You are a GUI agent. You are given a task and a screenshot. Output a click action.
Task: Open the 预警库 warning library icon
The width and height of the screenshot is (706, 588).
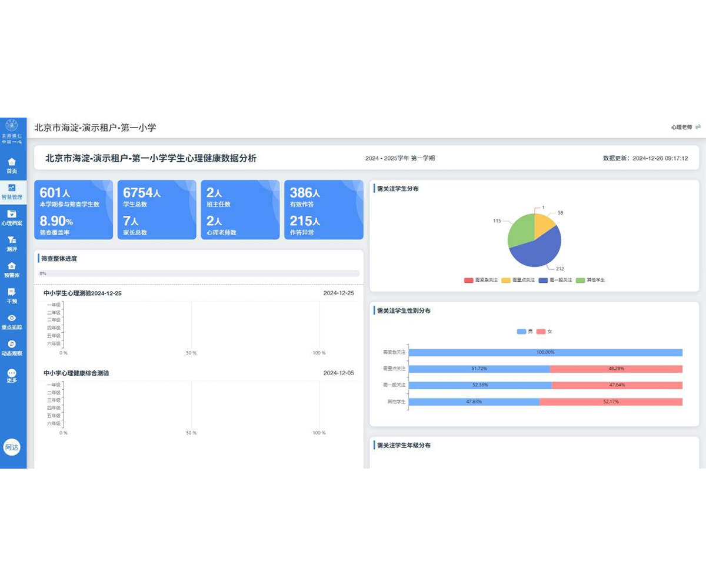pyautogui.click(x=12, y=269)
